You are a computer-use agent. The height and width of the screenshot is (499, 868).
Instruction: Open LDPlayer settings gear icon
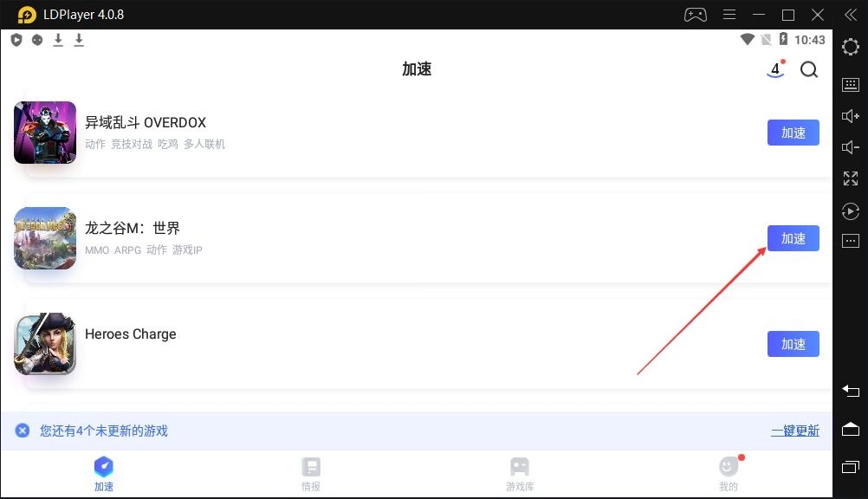(x=851, y=47)
